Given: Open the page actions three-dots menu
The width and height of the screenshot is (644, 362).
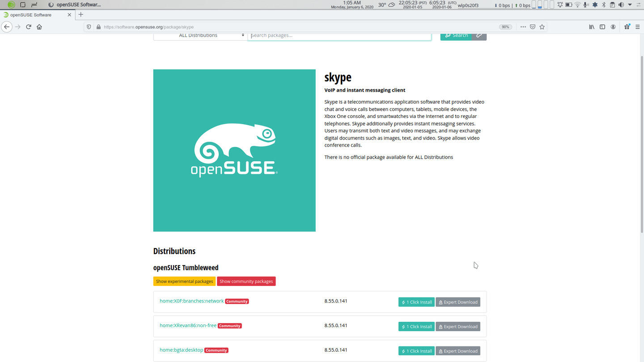Looking at the screenshot, I should 523,27.
